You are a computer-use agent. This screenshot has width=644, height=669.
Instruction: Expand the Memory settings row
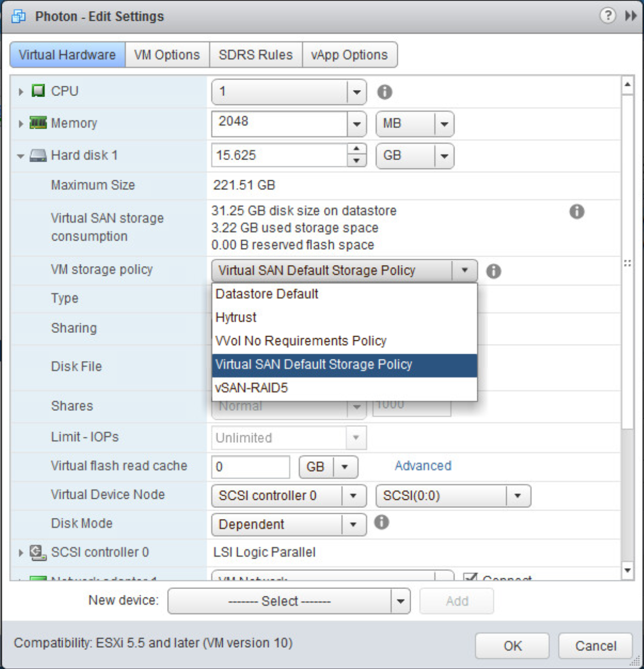click(x=21, y=124)
